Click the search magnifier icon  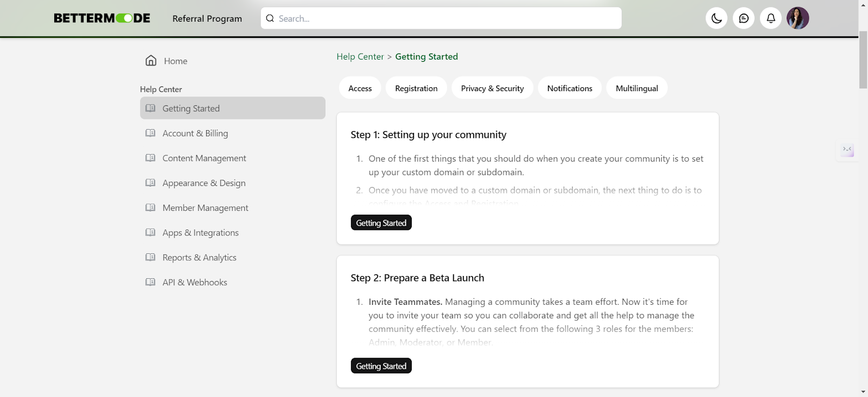point(270,18)
